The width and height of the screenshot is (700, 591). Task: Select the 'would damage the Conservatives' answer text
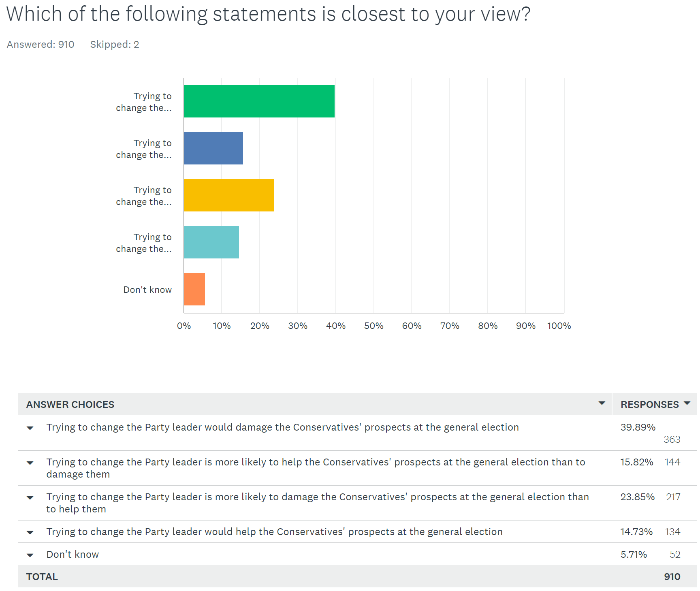282,427
